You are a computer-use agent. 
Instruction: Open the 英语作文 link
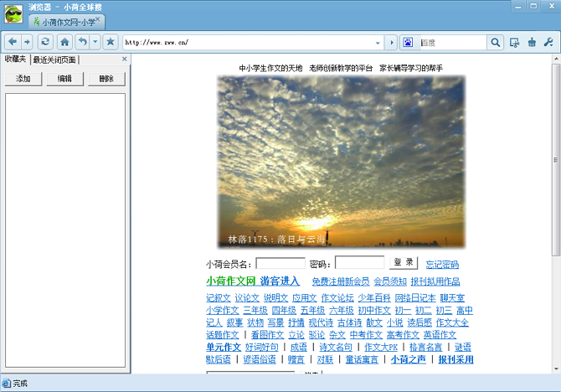click(440, 335)
